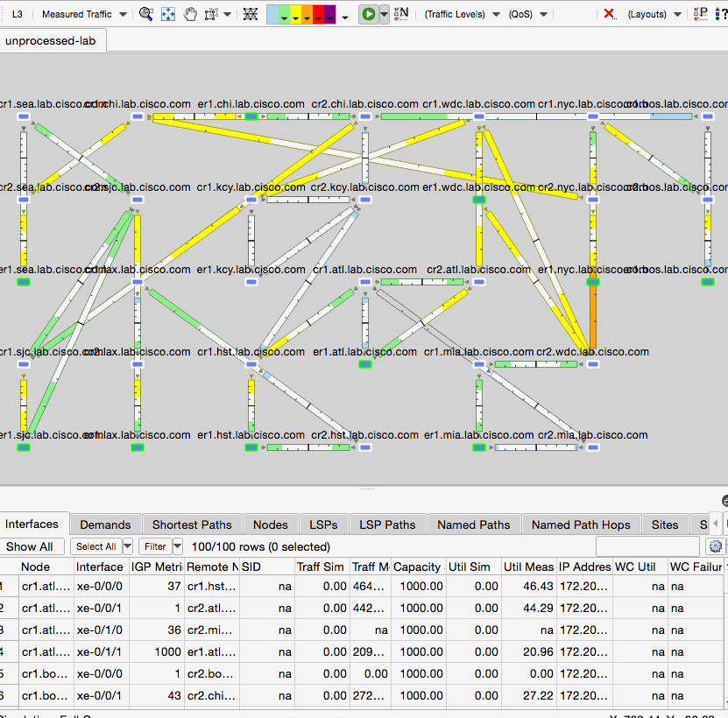Select the zoom magnifier tool
The width and height of the screenshot is (728, 718).
click(x=146, y=14)
